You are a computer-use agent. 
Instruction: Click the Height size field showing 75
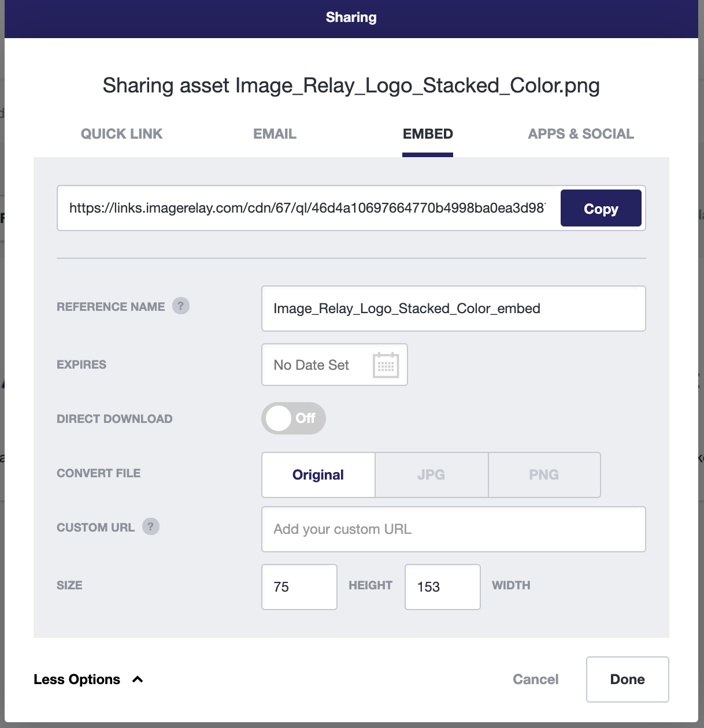tap(299, 587)
